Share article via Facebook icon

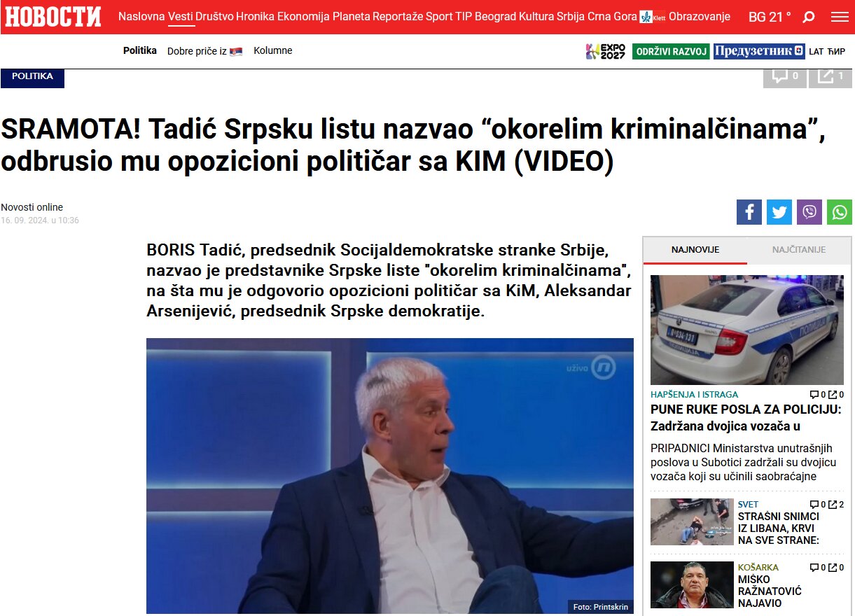pyautogui.click(x=749, y=212)
